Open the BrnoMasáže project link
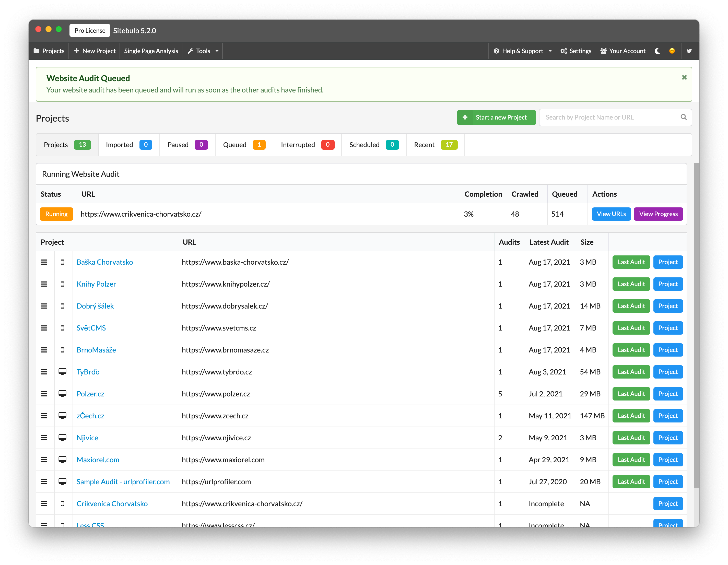The image size is (728, 565). [96, 350]
